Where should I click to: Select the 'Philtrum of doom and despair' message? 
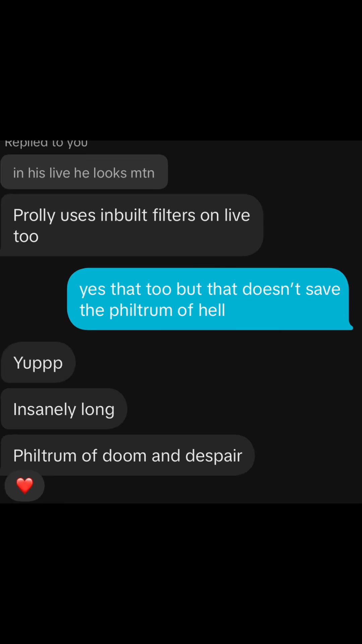pos(128,455)
